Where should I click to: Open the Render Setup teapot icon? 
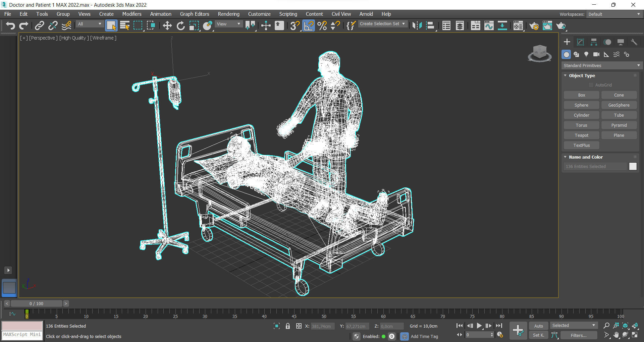pos(534,26)
